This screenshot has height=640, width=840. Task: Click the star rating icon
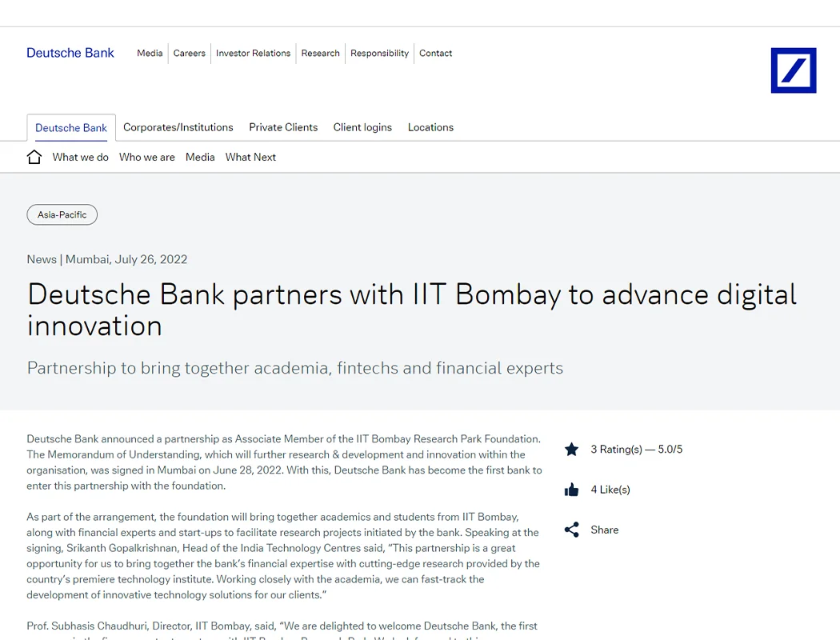click(x=572, y=450)
